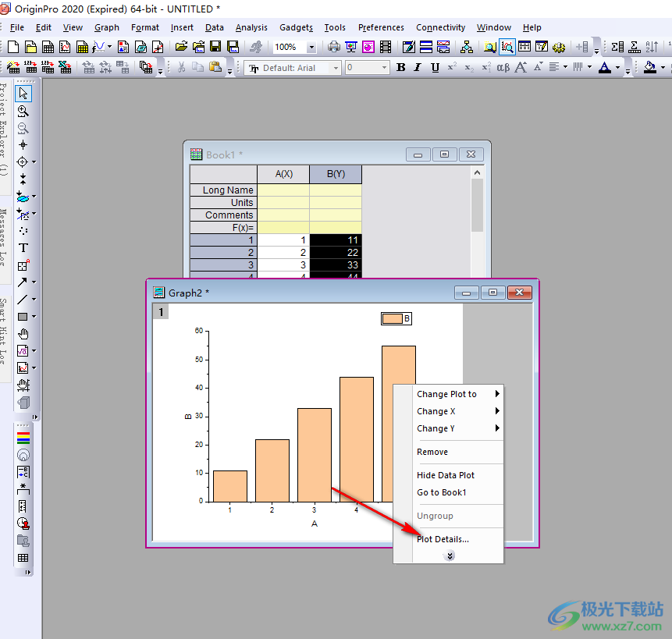Viewport: 672px width, 639px height.
Task: Choose Change Y in context menu
Action: 436,428
